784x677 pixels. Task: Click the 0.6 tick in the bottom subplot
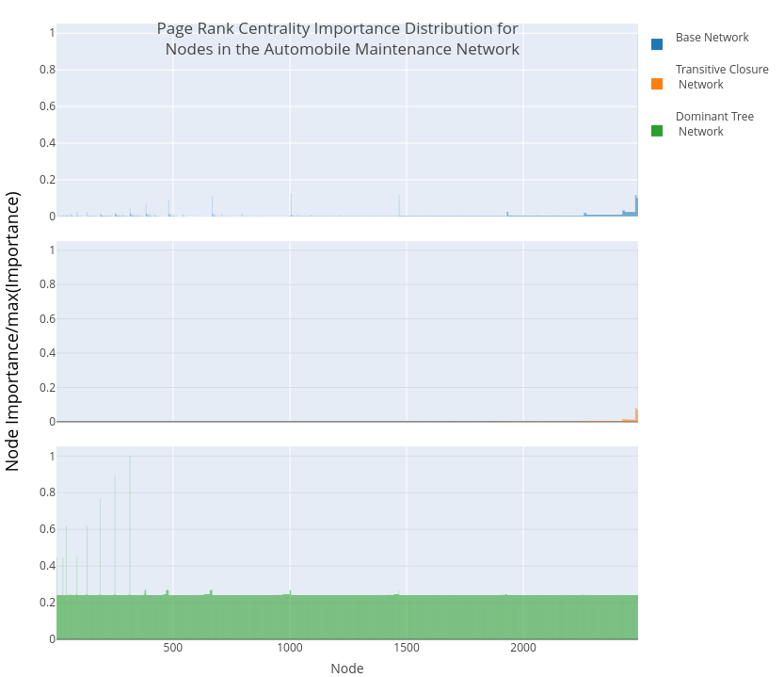47,529
